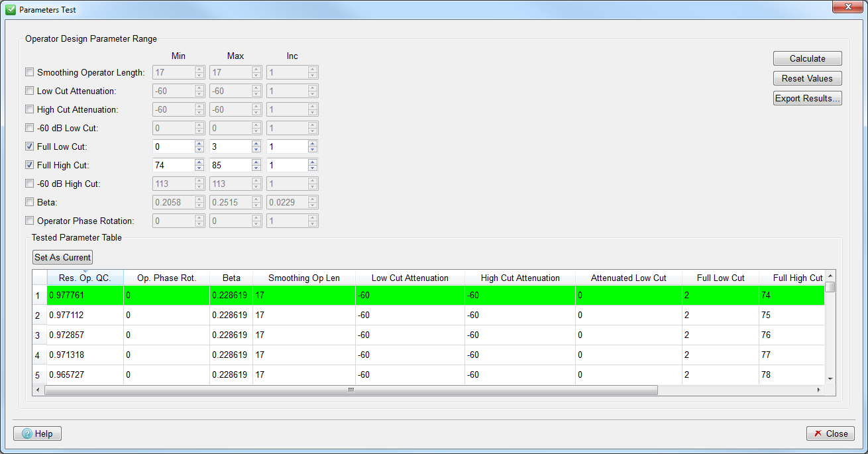Decrease Full High Cut Max value
This screenshot has height=454, width=868.
[x=256, y=168]
